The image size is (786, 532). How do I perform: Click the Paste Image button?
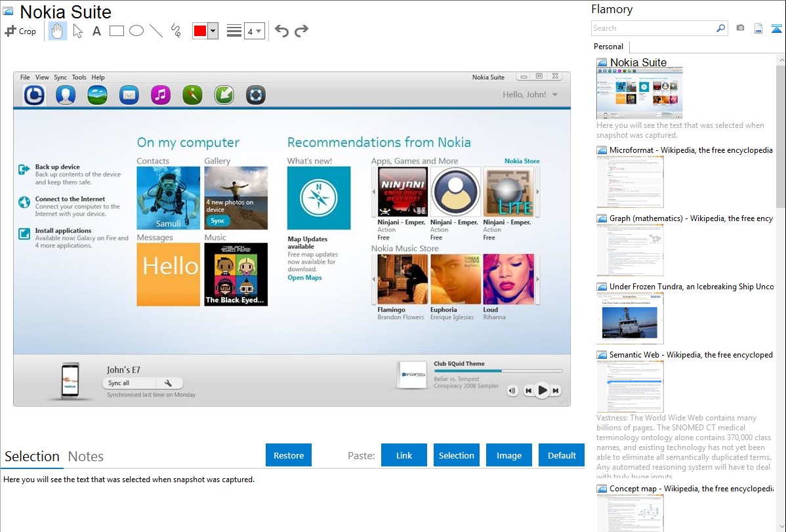508,455
